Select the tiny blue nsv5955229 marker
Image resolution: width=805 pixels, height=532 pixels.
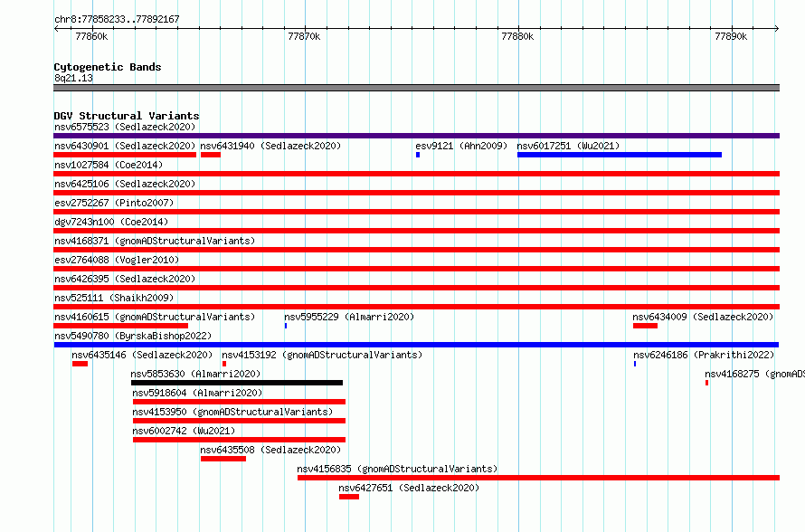[286, 326]
